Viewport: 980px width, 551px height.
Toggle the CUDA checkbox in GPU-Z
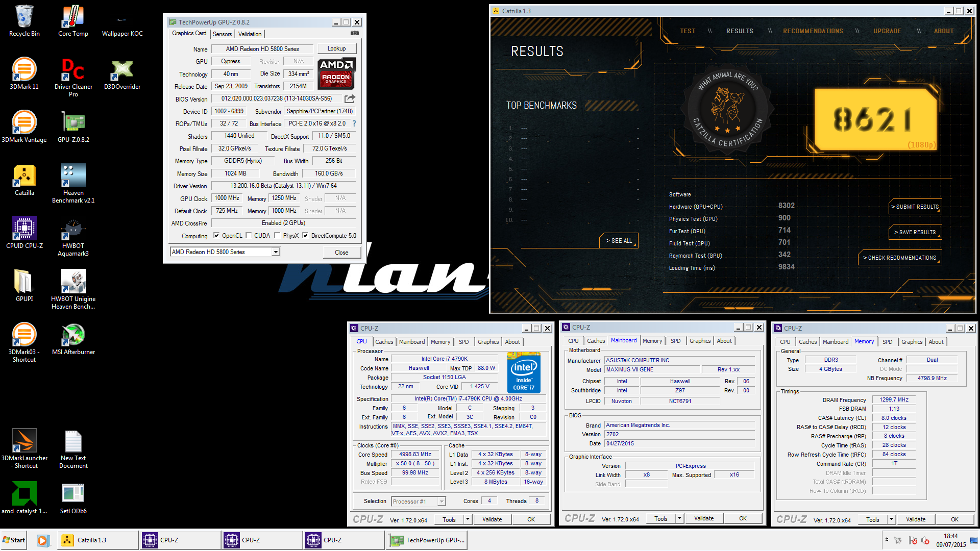pyautogui.click(x=249, y=236)
